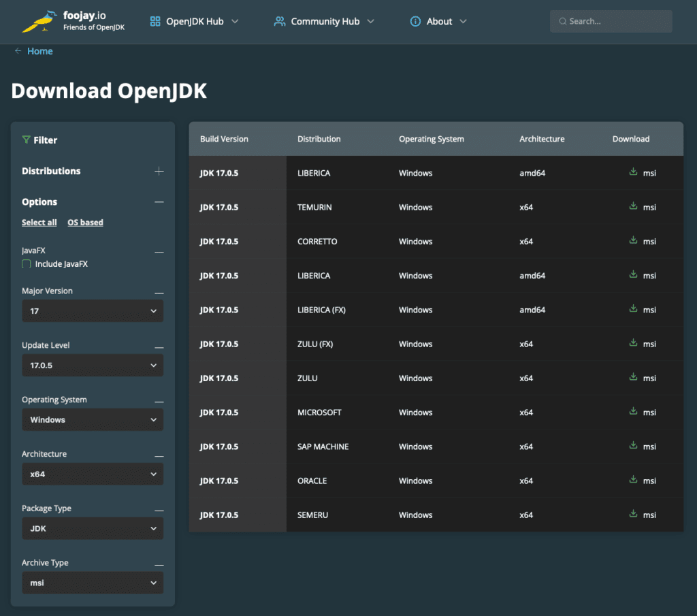Click msi link in ZULU row
This screenshot has height=616, width=697.
click(x=649, y=378)
